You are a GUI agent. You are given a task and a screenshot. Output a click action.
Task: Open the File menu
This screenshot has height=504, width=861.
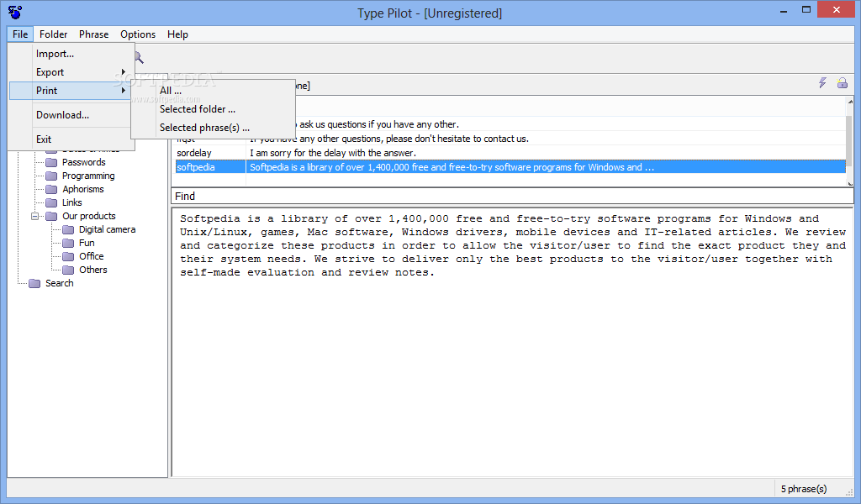[20, 34]
